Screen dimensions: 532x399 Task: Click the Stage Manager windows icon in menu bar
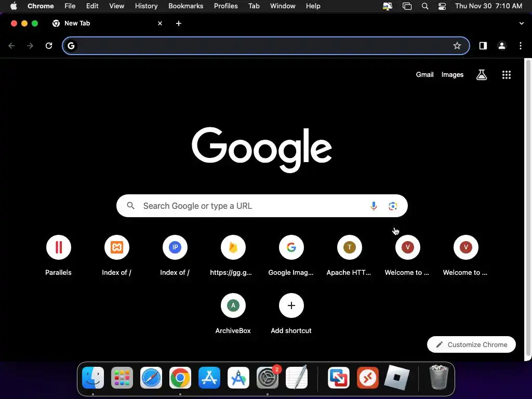click(x=407, y=6)
